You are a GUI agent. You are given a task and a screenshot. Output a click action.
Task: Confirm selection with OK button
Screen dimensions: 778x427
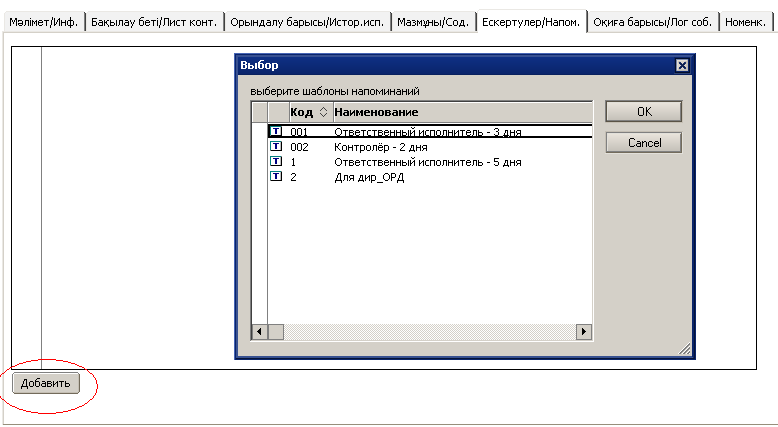point(644,112)
